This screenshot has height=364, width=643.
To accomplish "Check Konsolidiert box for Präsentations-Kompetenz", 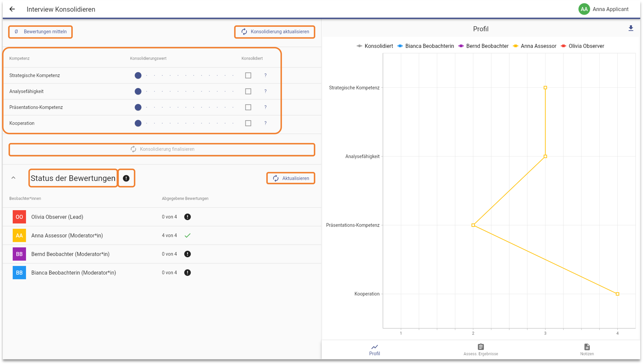I will [x=248, y=107].
